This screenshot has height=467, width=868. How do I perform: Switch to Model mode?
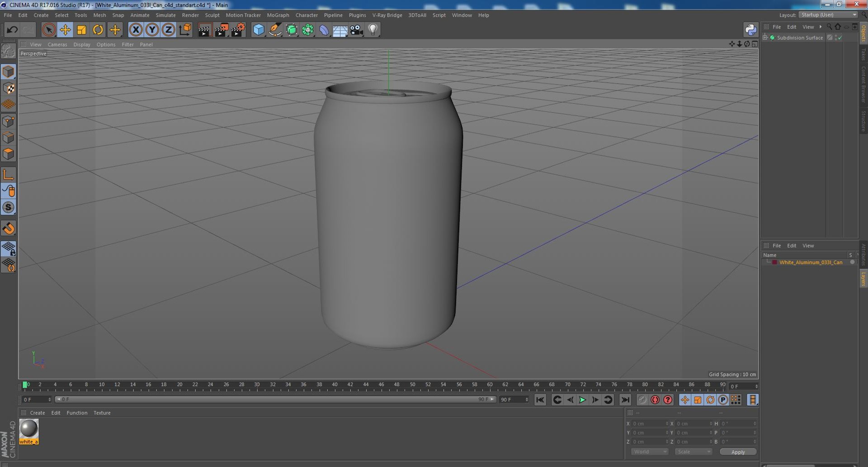point(9,72)
